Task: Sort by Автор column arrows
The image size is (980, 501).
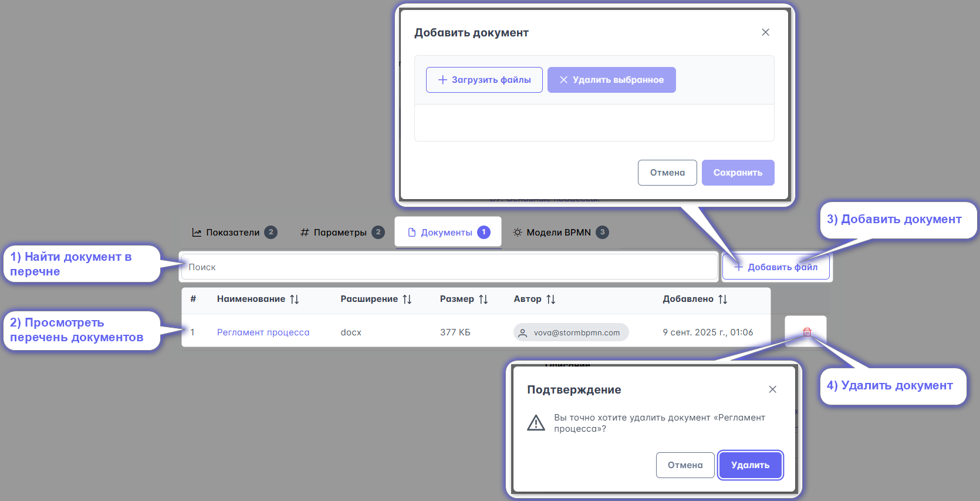Action: click(x=550, y=300)
